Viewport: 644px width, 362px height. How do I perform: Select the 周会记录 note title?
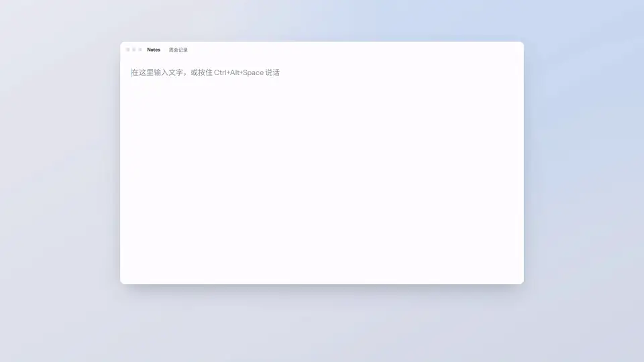pyautogui.click(x=178, y=50)
